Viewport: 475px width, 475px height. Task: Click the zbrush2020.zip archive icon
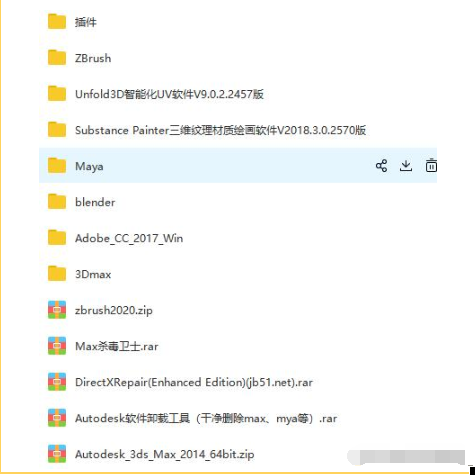[x=57, y=310]
